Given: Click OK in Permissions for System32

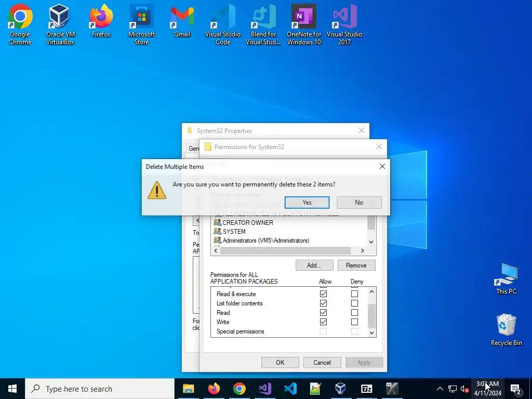Looking at the screenshot, I should (x=280, y=362).
